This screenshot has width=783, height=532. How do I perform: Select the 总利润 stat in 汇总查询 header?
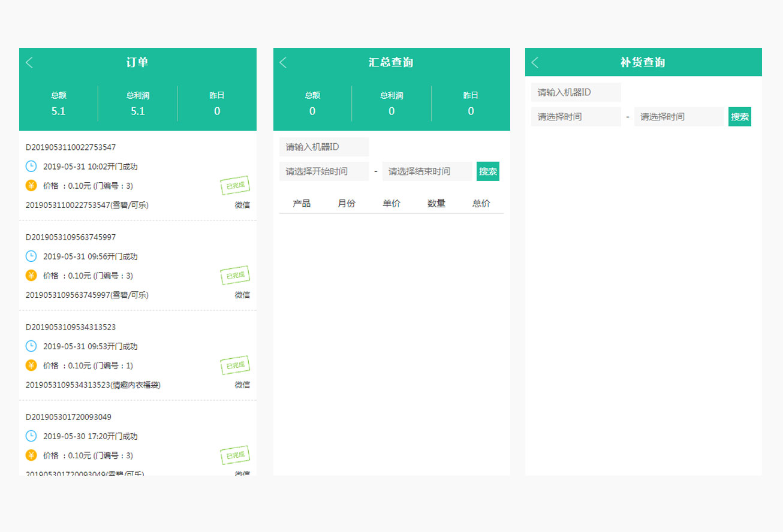pos(392,104)
